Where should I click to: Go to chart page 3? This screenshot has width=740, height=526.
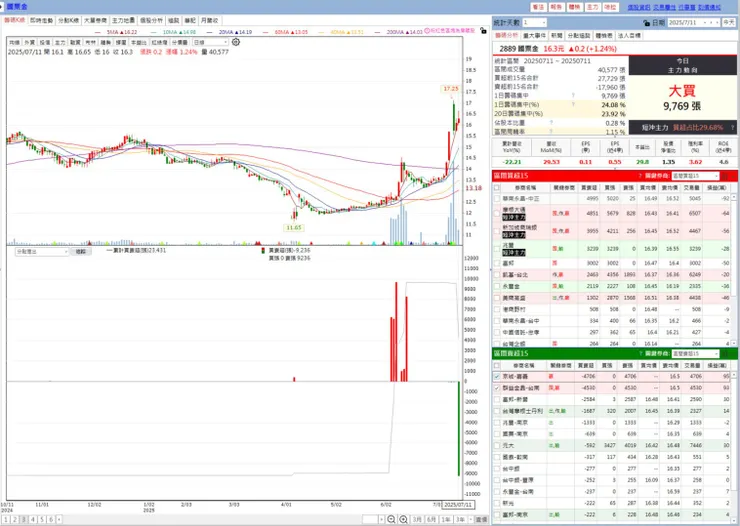coord(24,519)
